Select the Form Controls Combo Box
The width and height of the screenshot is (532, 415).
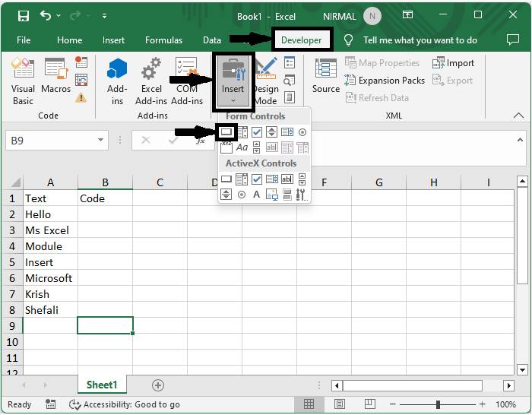point(242,132)
